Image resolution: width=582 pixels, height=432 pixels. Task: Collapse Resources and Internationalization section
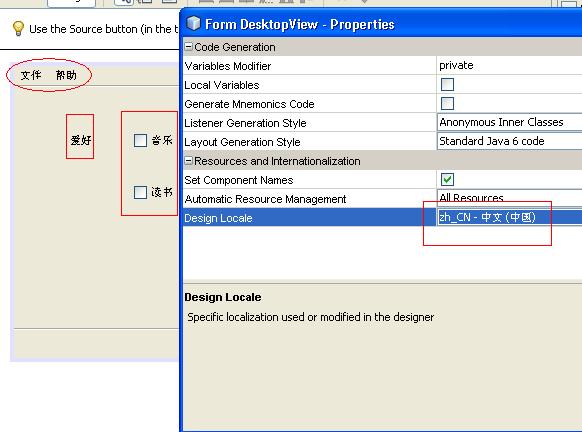click(x=189, y=161)
